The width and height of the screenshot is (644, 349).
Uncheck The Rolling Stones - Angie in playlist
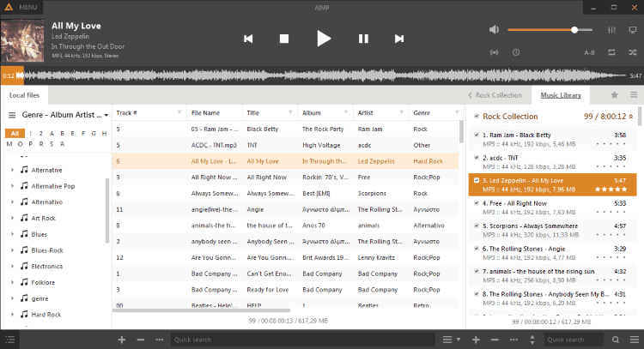pyautogui.click(x=477, y=248)
